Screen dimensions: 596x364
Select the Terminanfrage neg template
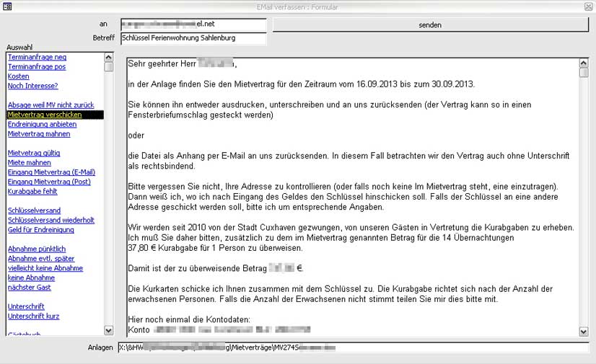[37, 57]
